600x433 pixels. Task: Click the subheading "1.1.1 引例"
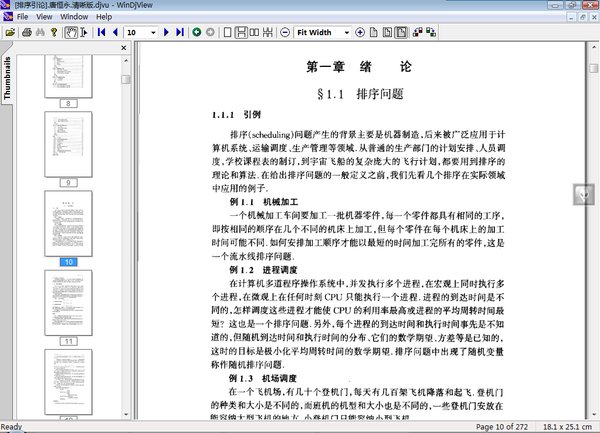tap(236, 114)
